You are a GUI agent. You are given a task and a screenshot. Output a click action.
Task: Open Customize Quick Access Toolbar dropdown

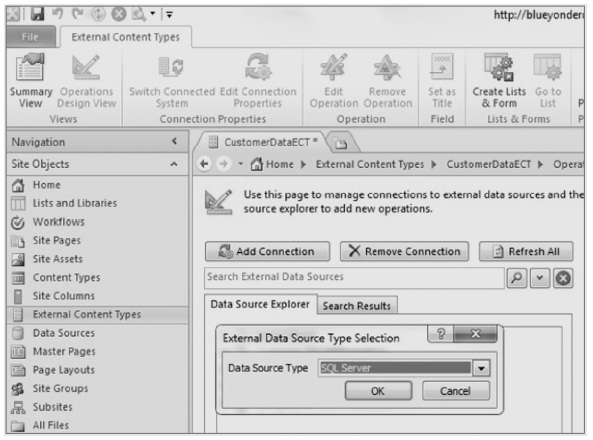click(169, 15)
